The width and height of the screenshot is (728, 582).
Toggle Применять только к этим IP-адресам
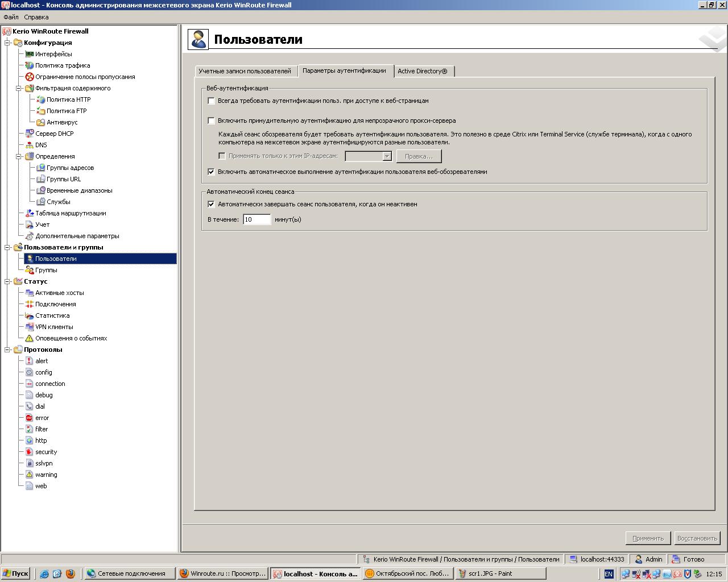click(222, 156)
